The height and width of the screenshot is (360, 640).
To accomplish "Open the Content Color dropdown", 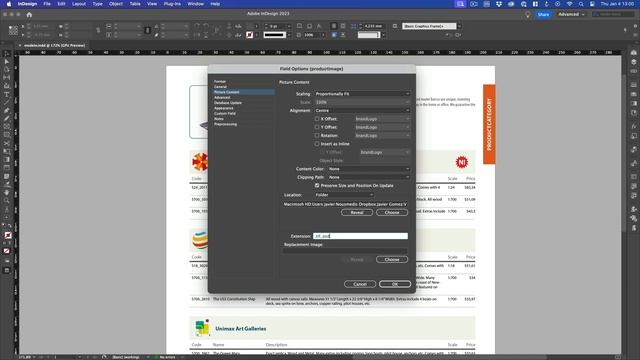I will click(369, 169).
